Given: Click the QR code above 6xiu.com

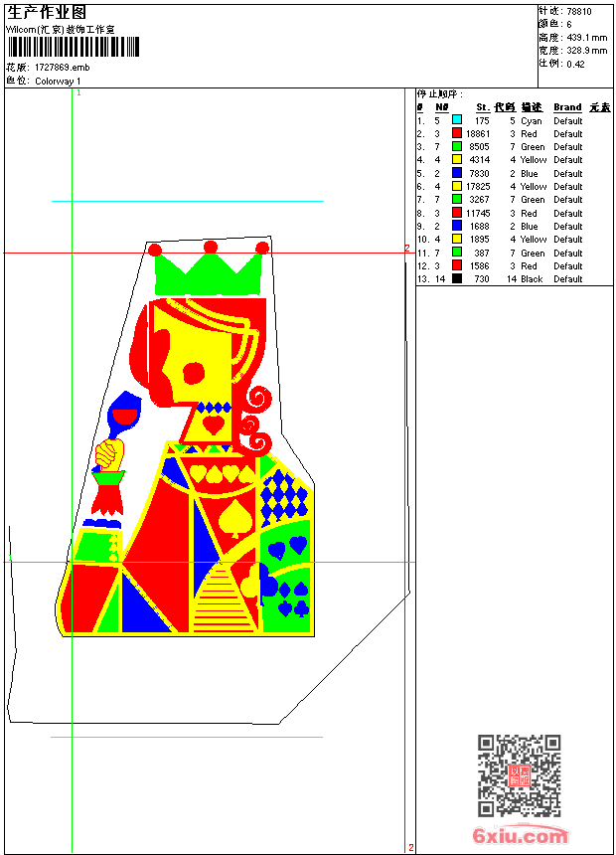Looking at the screenshot, I should (520, 775).
